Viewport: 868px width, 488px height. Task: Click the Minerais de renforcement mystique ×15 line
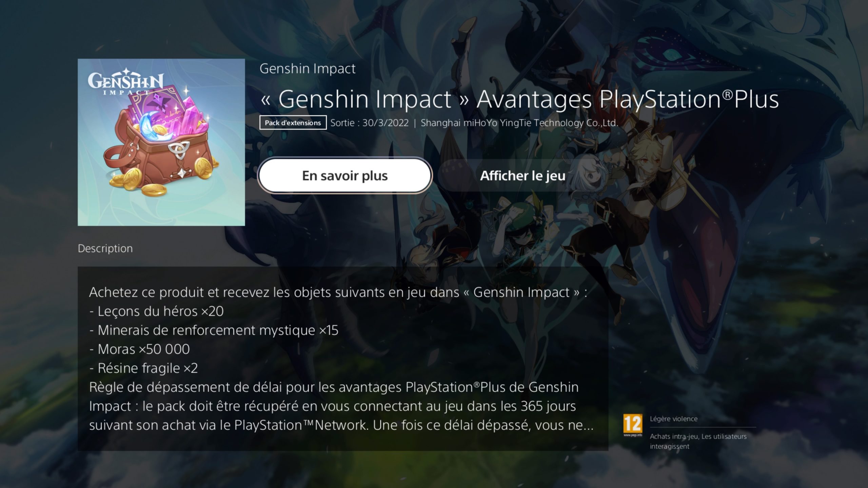click(214, 330)
